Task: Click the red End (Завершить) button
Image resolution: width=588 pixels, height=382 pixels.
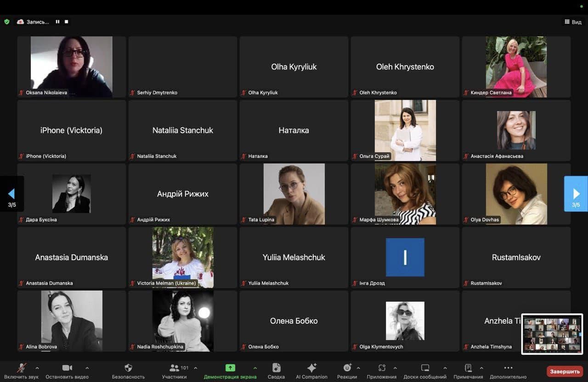Action: [565, 371]
